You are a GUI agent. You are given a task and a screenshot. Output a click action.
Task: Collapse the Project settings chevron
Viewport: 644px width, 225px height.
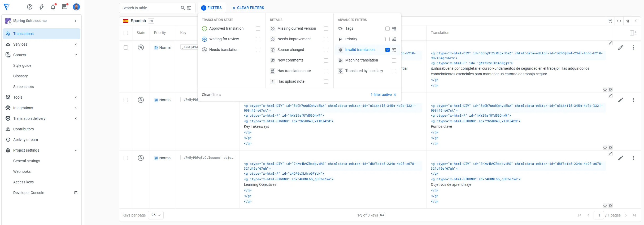76,150
